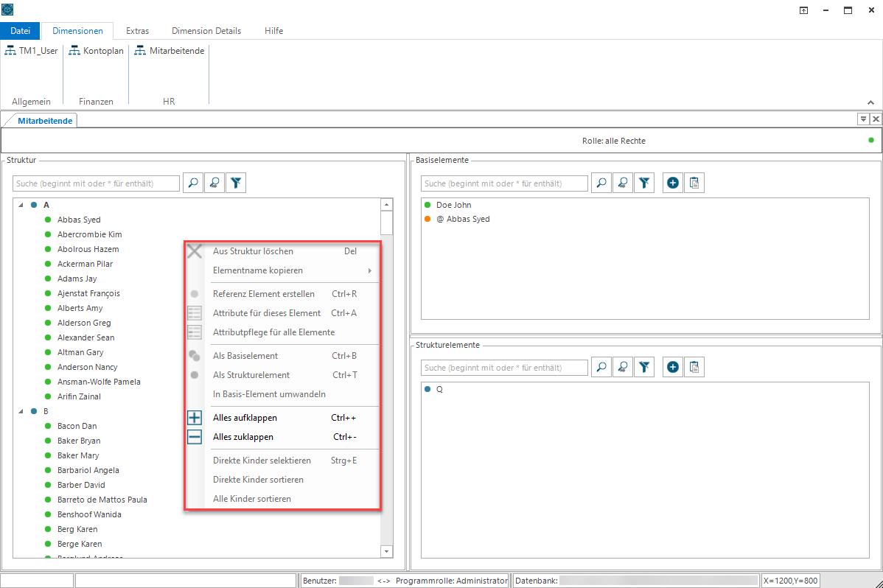Collapse the A node in Struktur tree
The width and height of the screenshot is (883, 588).
(21, 205)
